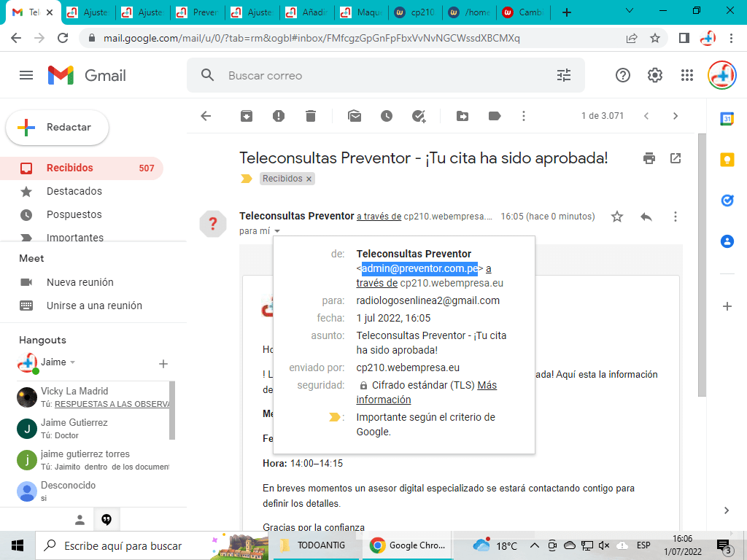Switch to Hangouts conversations tab

click(107, 519)
